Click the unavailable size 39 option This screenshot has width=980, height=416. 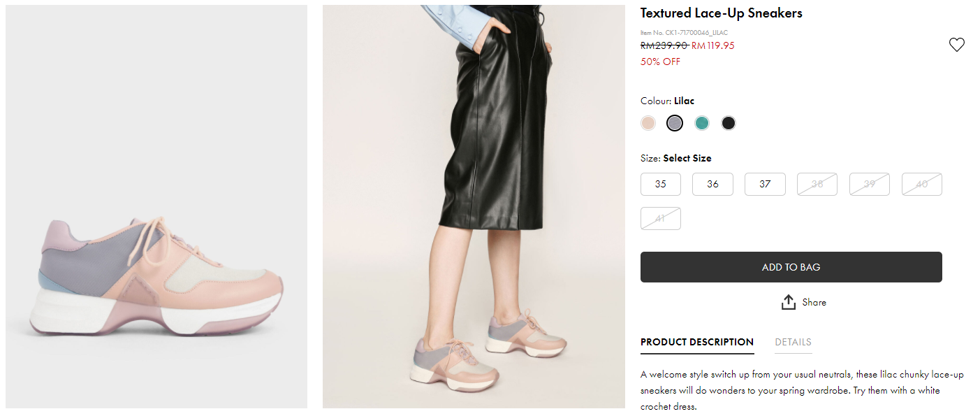click(x=869, y=184)
